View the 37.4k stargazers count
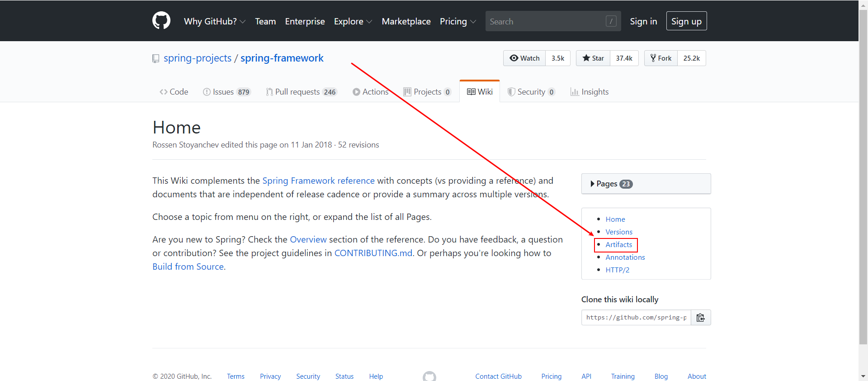Screen dimensions: 868x381 (624, 58)
